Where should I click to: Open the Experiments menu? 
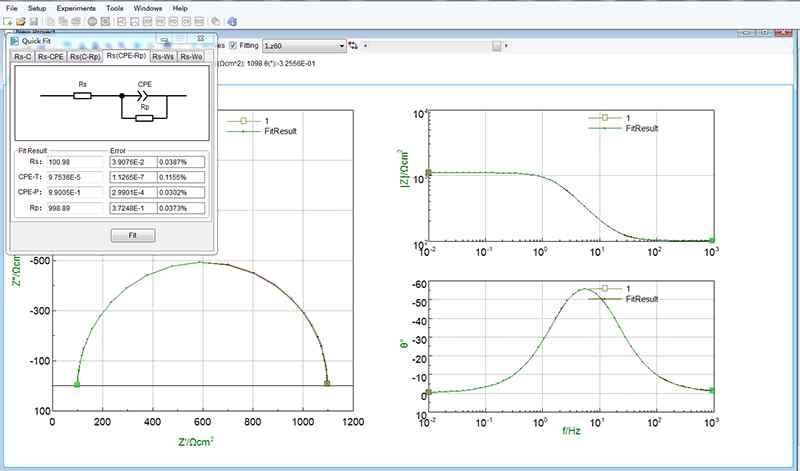pos(76,8)
